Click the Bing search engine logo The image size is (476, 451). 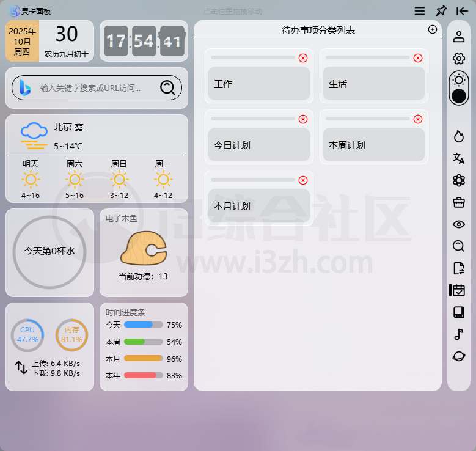25,88
